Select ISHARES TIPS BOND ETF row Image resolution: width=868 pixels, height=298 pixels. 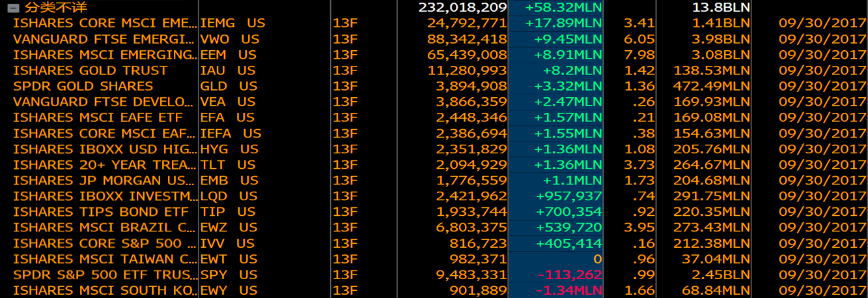(434, 211)
